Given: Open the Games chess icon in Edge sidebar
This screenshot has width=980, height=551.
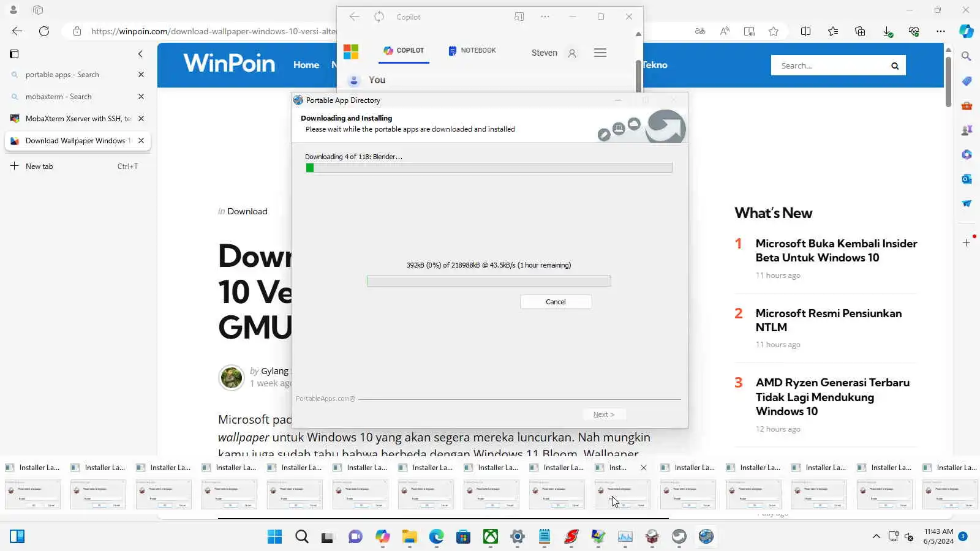Looking at the screenshot, I should 967,130.
